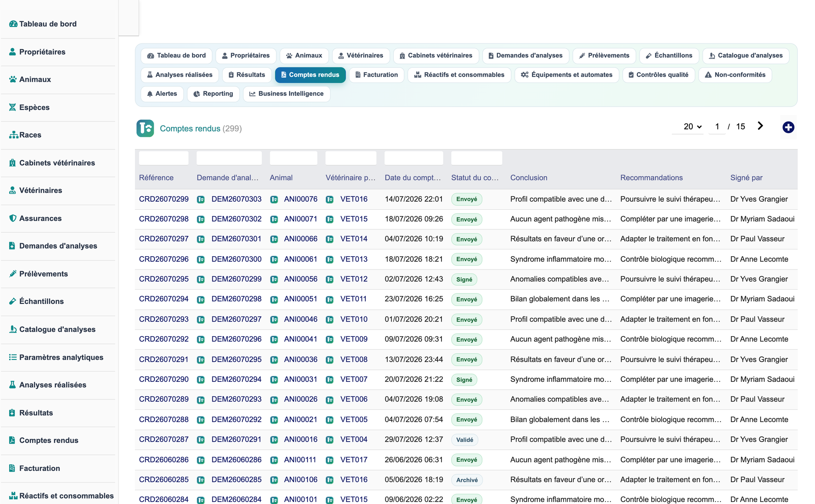Click icon before ANI00046
This screenshot has width=815, height=504.
click(274, 320)
